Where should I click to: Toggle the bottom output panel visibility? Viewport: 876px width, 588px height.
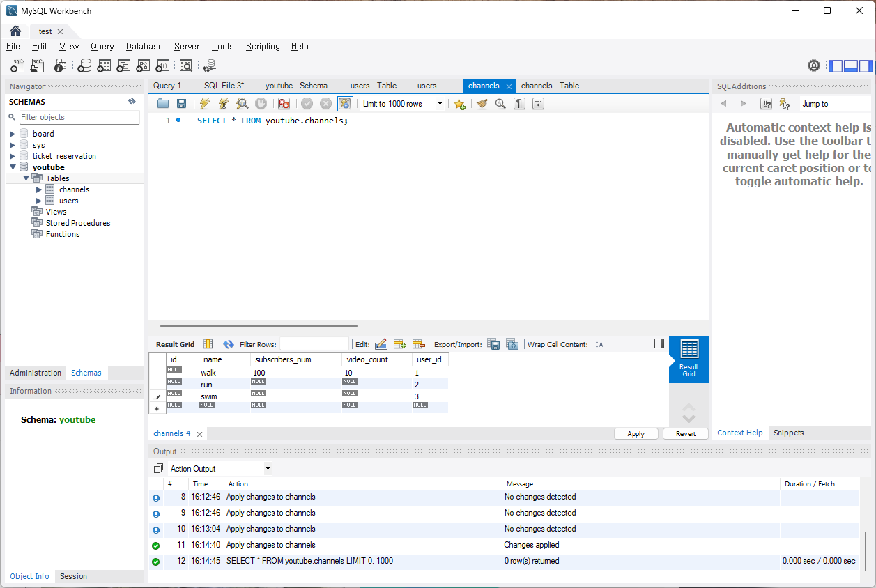(850, 66)
